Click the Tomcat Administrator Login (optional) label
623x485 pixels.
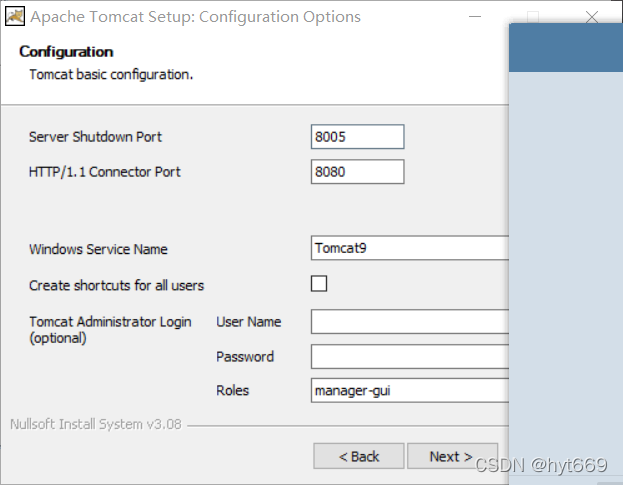[110, 330]
